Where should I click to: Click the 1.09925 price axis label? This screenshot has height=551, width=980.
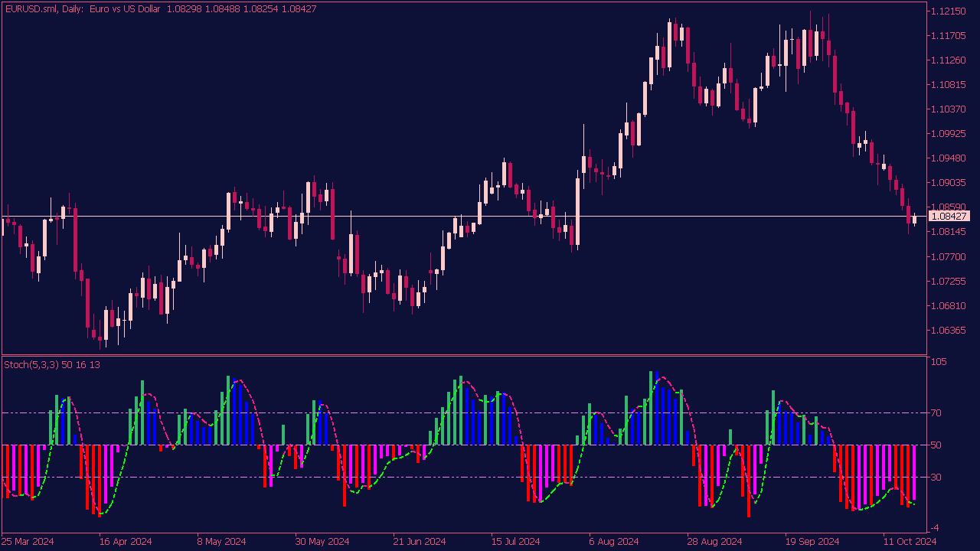(x=949, y=133)
